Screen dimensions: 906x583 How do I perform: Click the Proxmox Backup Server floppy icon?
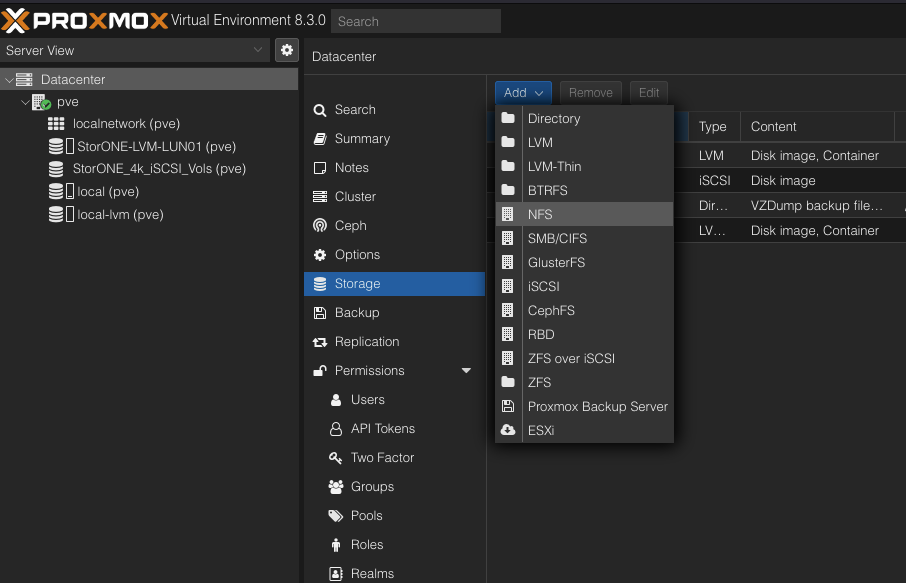coord(508,406)
